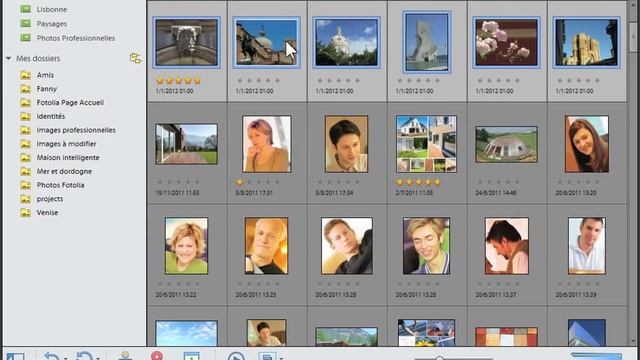Viewport: 640px width, 360px height.
Task: Click the thumbnail zoom slider handle
Action: pyautogui.click(x=439, y=358)
